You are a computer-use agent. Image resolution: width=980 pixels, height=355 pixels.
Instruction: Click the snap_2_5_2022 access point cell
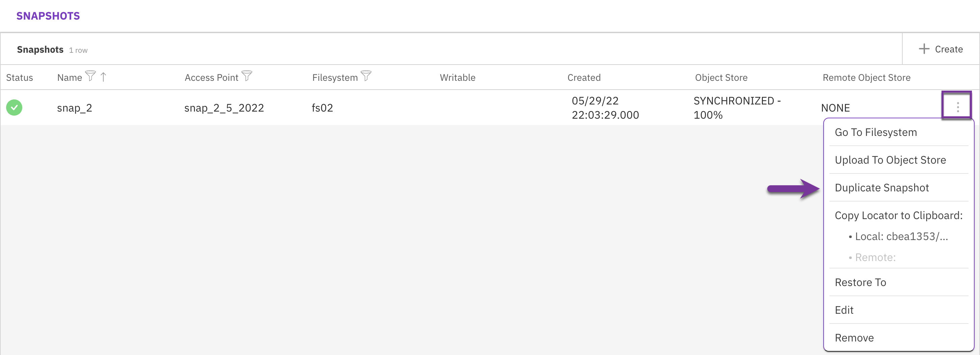tap(225, 108)
